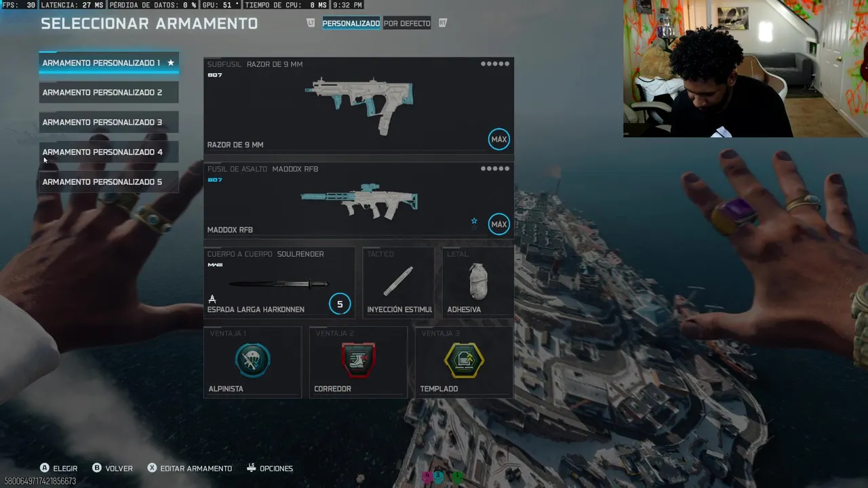Switch to the Por Defecto tab
Screen dimensions: 868x488
(407, 23)
